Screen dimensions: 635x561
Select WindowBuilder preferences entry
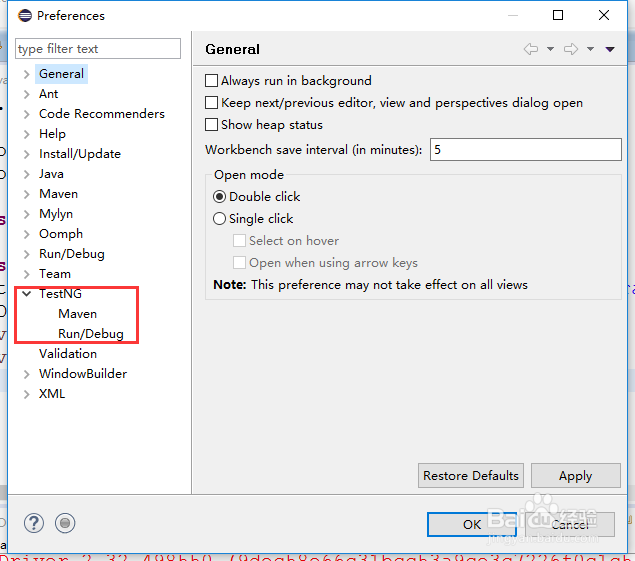(x=83, y=373)
